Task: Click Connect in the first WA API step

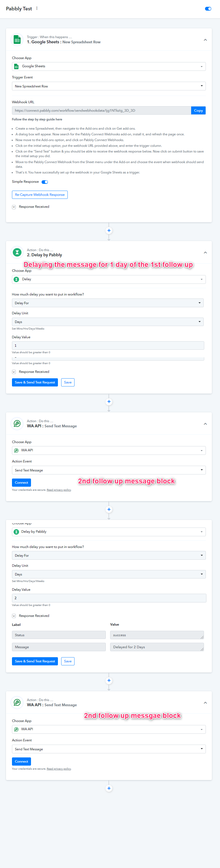Action: (x=21, y=483)
